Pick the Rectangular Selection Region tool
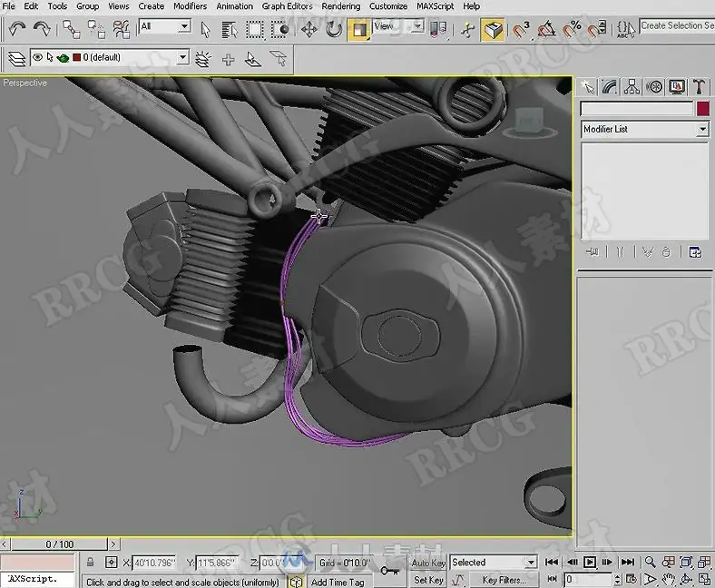715x588 pixels. point(254,30)
